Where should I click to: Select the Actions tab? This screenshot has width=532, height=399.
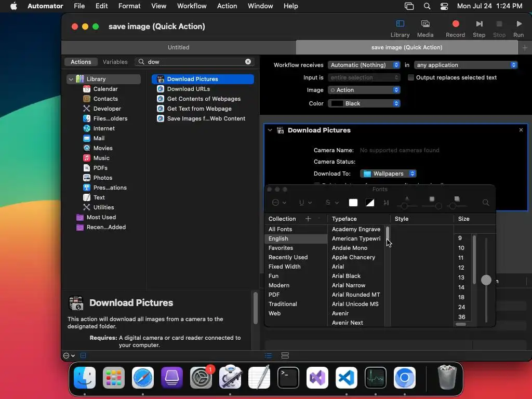click(x=81, y=62)
